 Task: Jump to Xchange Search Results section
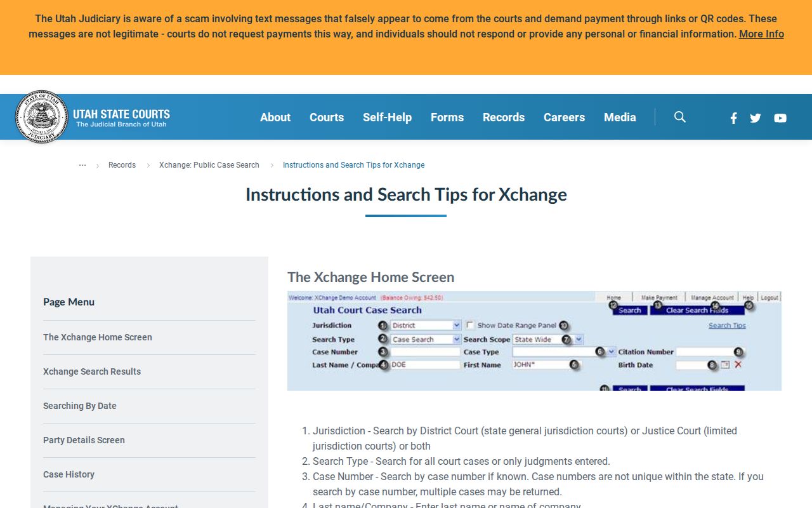[x=92, y=371]
